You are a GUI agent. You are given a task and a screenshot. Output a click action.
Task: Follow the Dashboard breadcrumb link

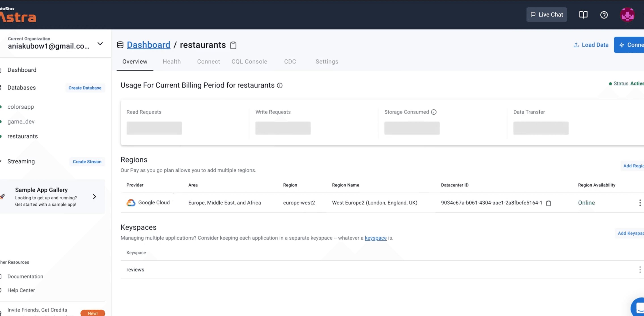(x=148, y=45)
